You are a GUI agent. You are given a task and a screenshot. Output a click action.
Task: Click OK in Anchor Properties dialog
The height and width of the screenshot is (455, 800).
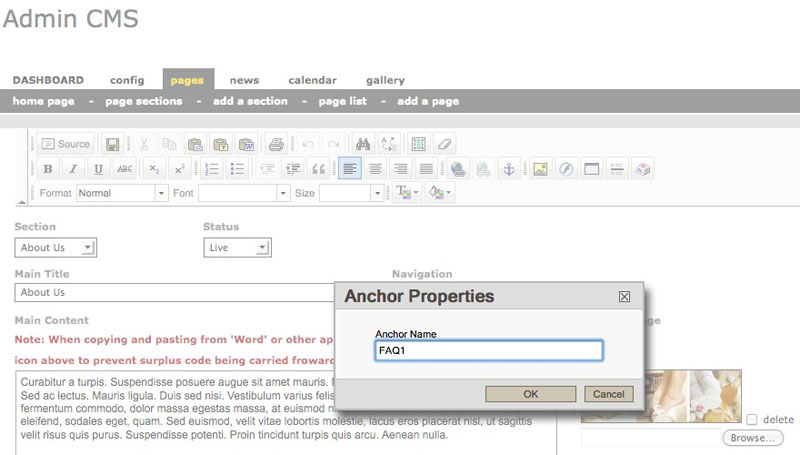tap(530, 394)
